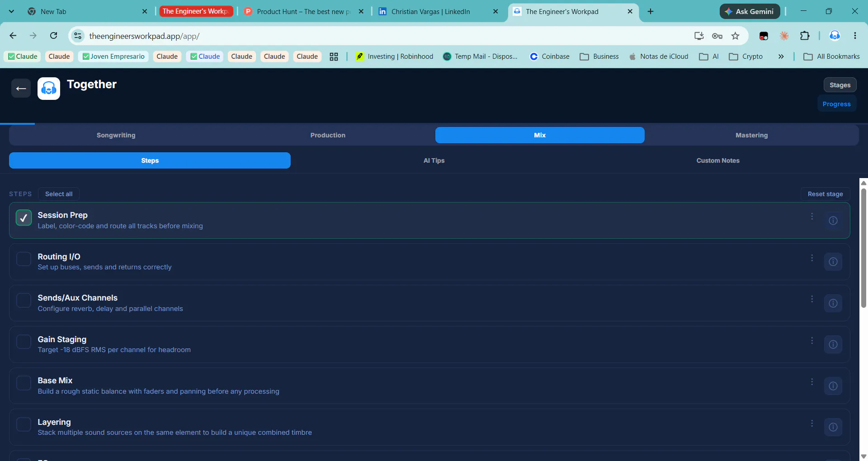Open info for Gain Staging step
868x461 pixels.
pos(833,344)
